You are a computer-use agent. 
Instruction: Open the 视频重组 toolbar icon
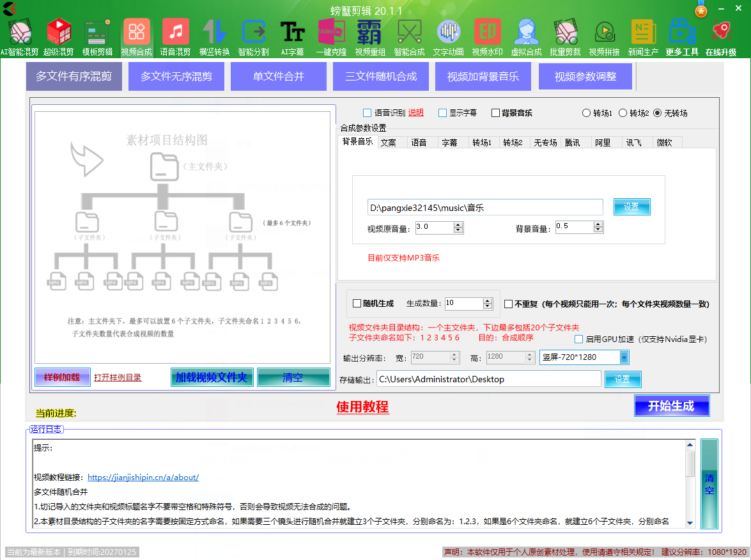[x=370, y=32]
